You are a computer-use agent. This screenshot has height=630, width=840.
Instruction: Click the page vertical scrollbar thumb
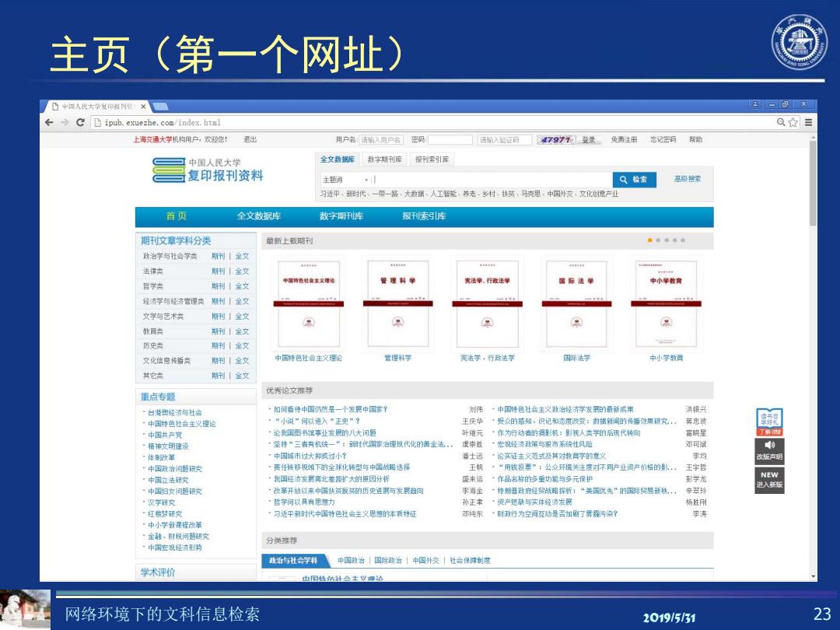tap(814, 182)
